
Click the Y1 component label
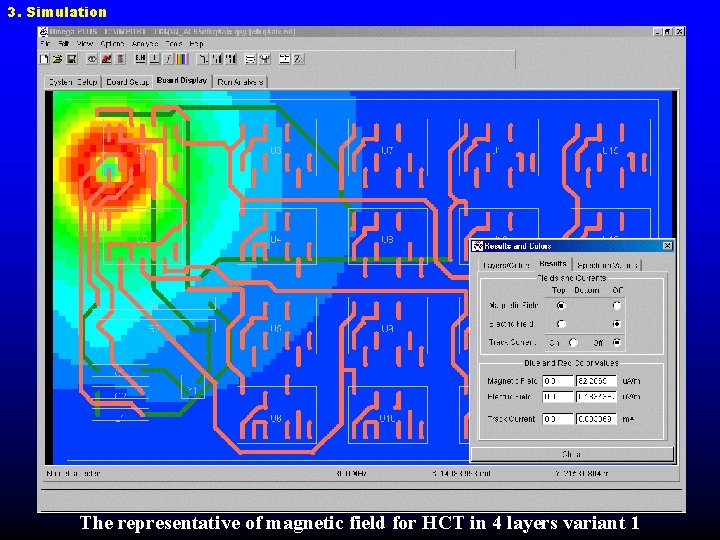(x=192, y=391)
